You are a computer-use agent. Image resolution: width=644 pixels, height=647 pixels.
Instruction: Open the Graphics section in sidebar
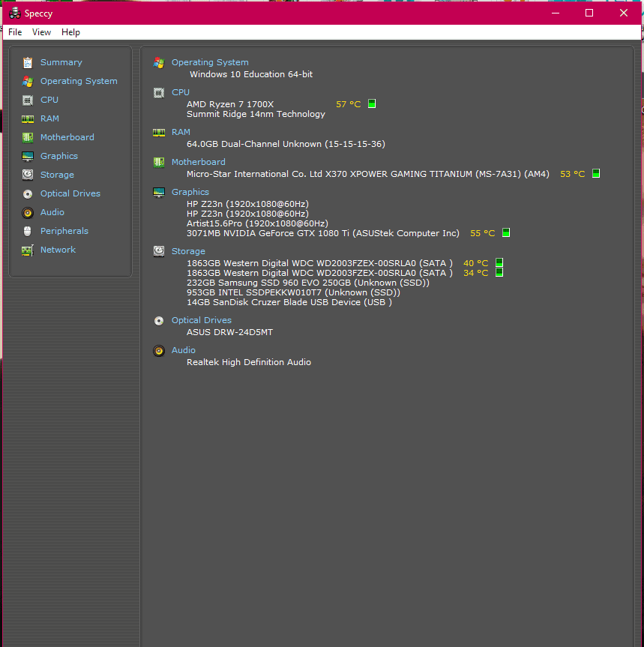point(59,156)
